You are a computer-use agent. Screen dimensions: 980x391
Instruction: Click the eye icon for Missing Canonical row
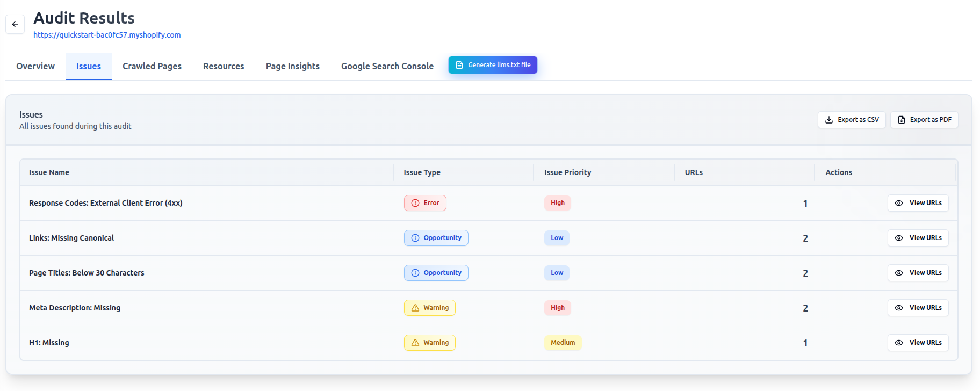click(x=898, y=238)
